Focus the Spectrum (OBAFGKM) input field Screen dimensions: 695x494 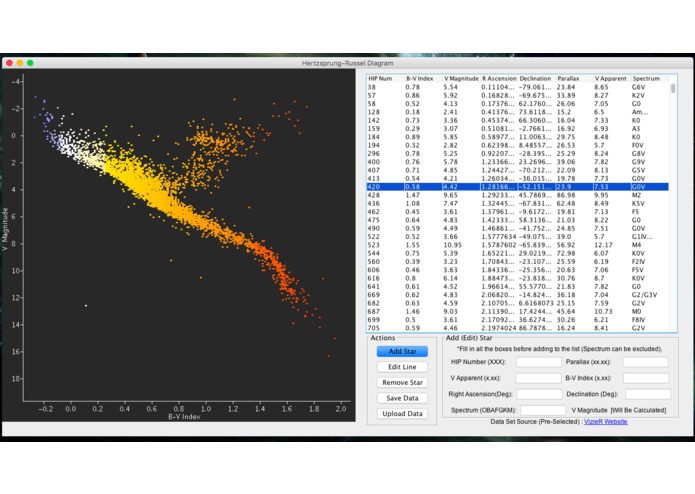(543, 410)
